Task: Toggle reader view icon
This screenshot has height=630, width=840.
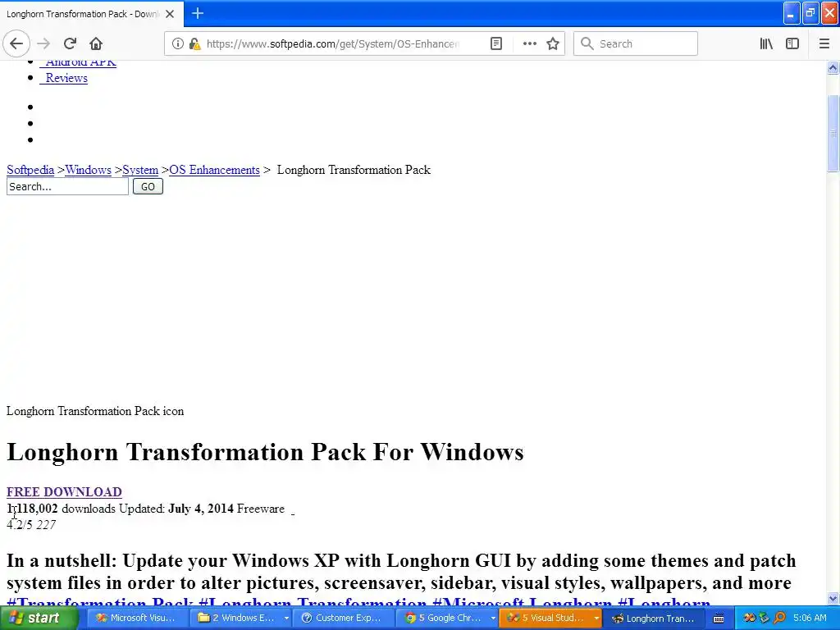Action: click(496, 44)
